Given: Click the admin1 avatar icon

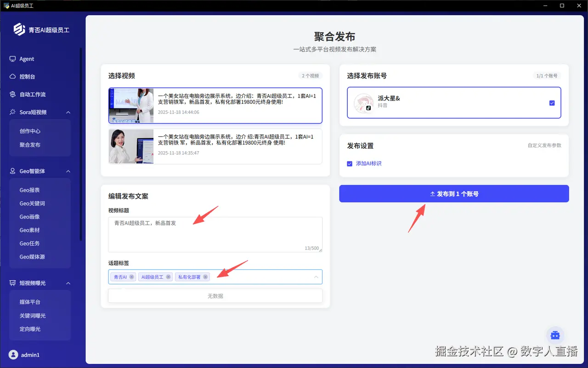Looking at the screenshot, I should (13, 355).
